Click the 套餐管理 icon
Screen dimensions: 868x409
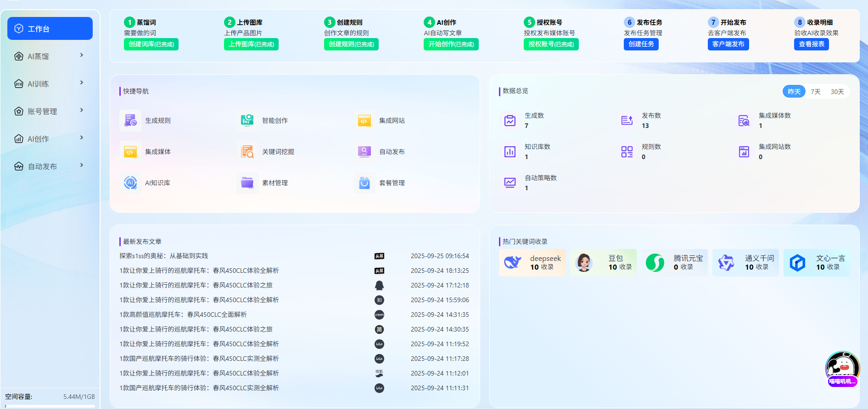point(364,183)
